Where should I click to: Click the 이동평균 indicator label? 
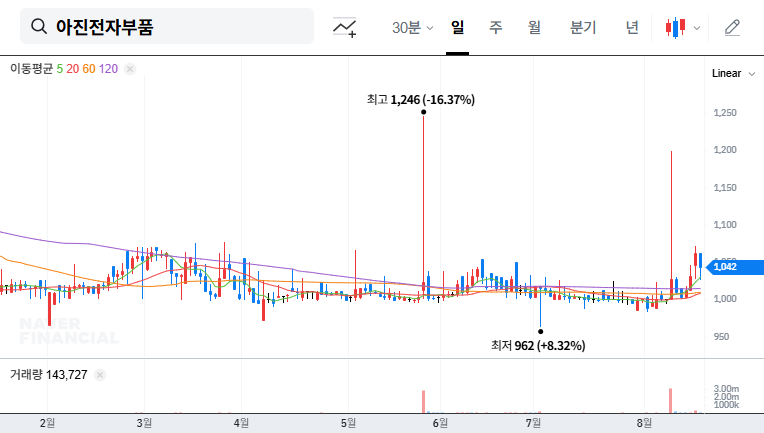[x=31, y=69]
